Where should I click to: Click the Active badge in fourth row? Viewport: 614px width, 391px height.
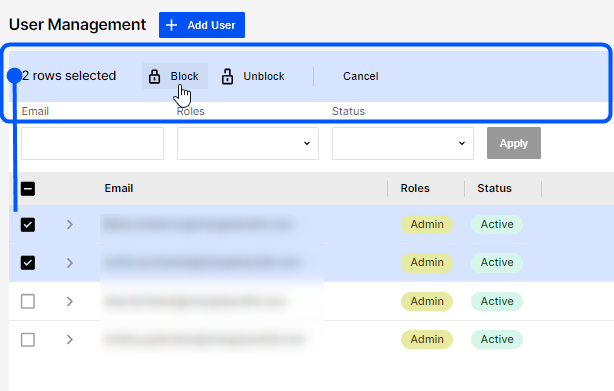click(x=497, y=339)
